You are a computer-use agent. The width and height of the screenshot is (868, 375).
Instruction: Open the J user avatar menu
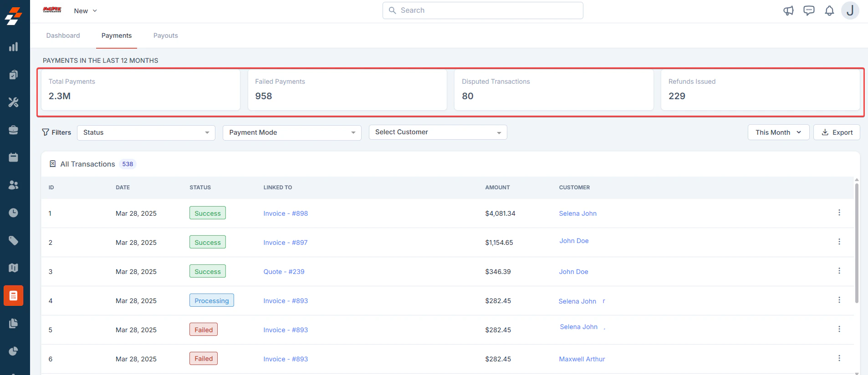pos(850,10)
